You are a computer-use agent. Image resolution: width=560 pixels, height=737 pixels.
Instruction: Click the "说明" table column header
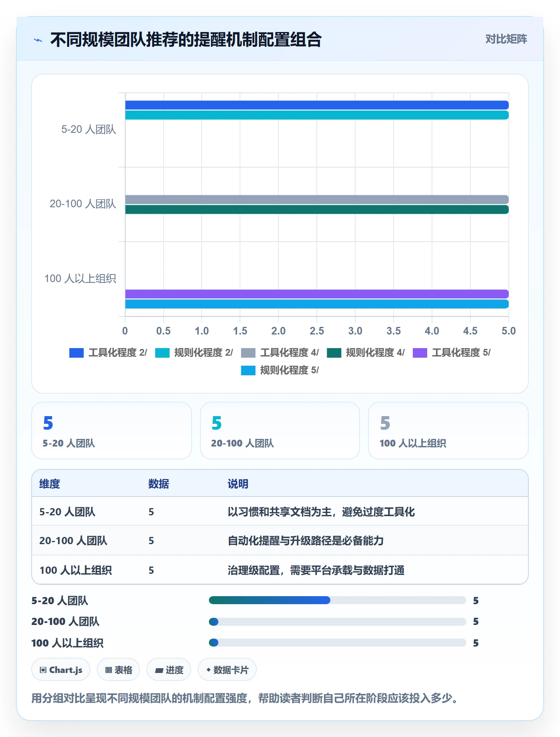238,484
